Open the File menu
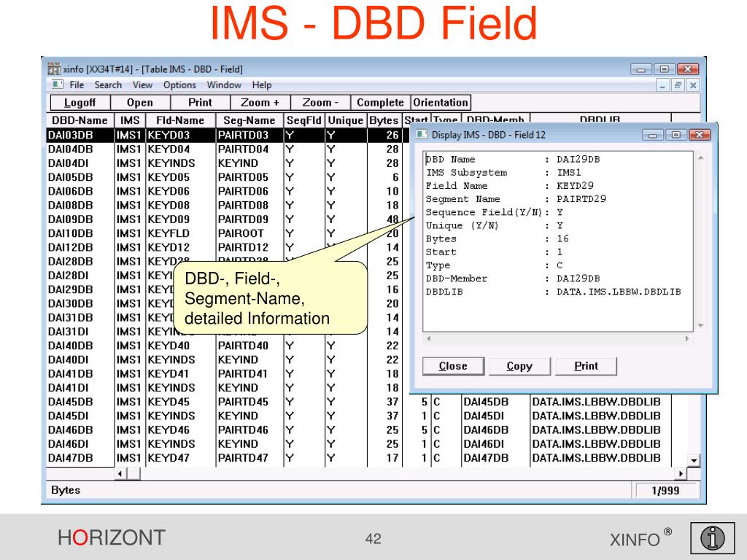This screenshot has height=560, width=747. tap(77, 85)
